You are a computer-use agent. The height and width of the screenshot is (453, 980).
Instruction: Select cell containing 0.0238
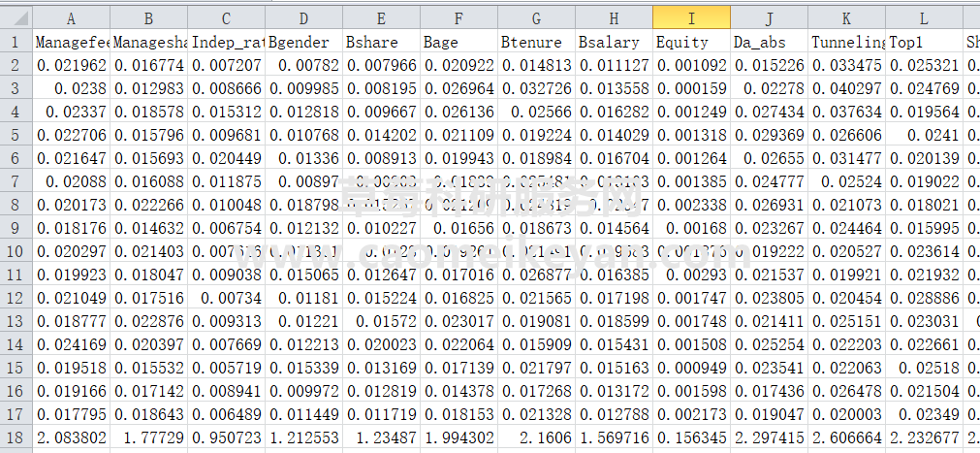72,88
